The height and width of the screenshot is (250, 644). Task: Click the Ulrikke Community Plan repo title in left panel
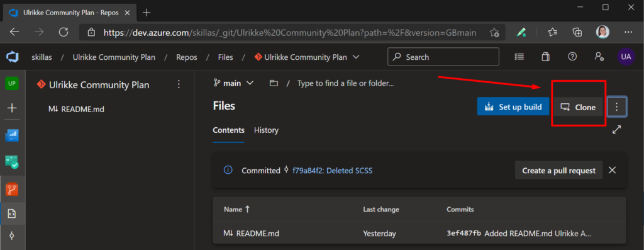[x=99, y=85]
